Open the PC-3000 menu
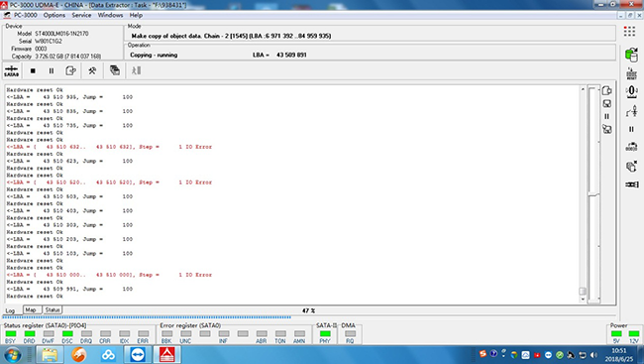Screen dimensions: 644x364 [x=25, y=15]
